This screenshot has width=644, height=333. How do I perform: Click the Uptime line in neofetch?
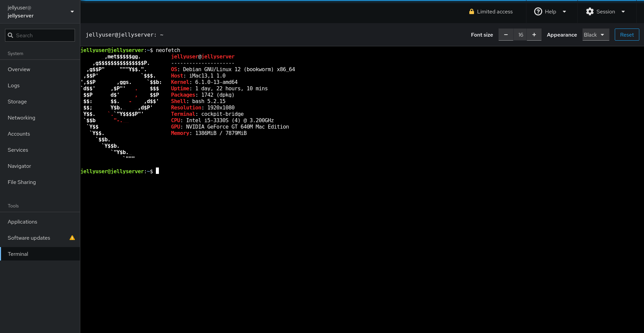(219, 89)
